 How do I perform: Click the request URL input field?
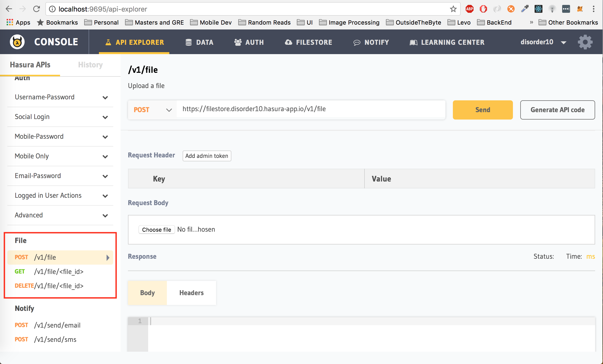coord(311,109)
